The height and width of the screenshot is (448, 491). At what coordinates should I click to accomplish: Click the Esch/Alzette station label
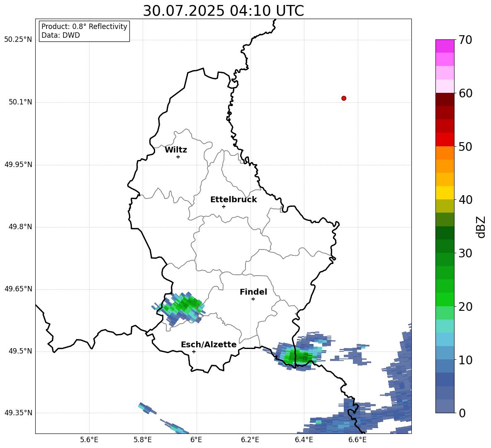click(209, 344)
